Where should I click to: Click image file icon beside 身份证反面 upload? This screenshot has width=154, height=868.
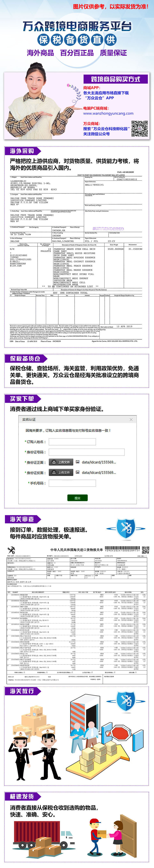(x=78, y=472)
